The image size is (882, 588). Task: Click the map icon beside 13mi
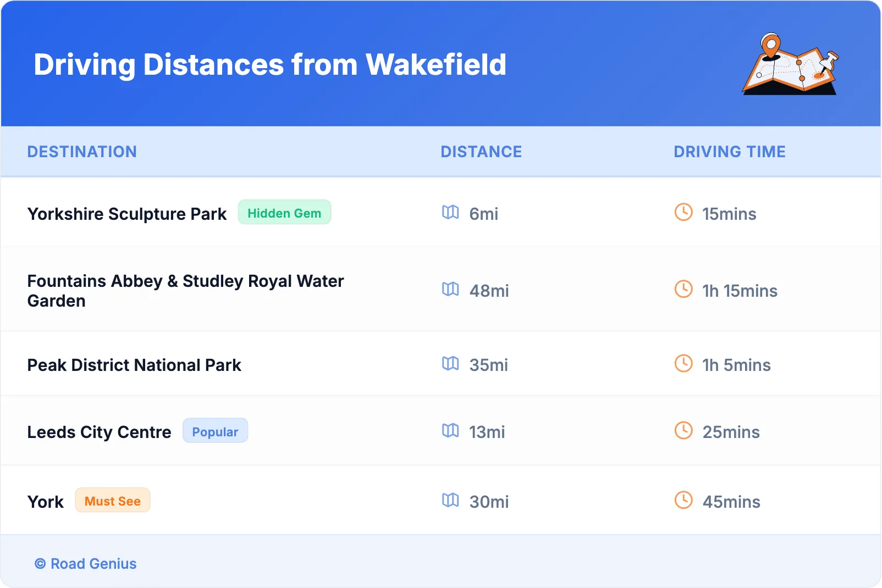(x=450, y=430)
